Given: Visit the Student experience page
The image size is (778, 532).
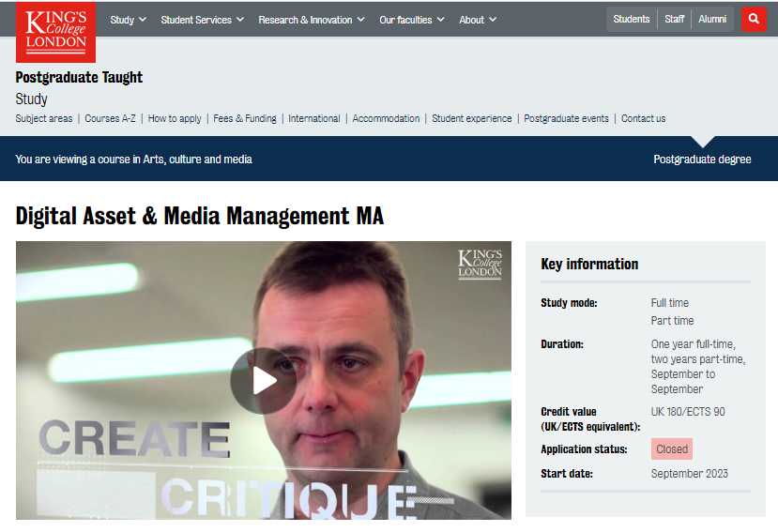Looking at the screenshot, I should (x=472, y=119).
